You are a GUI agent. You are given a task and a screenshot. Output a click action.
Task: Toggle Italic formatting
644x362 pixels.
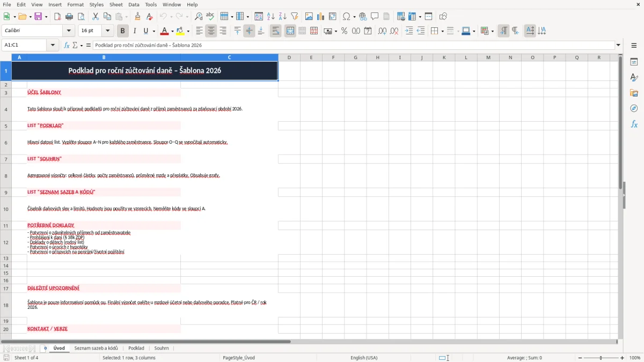[x=135, y=31]
